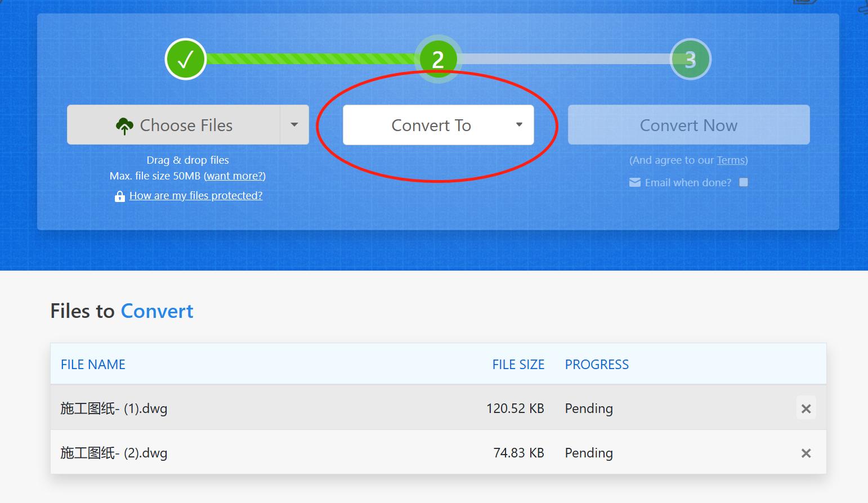
Task: Click the FILE SIZE column header
Action: coord(518,365)
